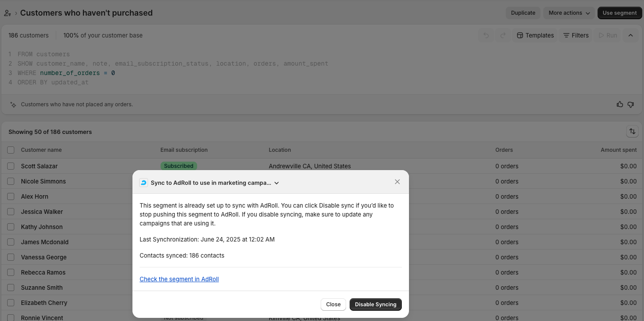644x321 pixels.
Task: Click the redo arrow icon
Action: pyautogui.click(x=503, y=35)
